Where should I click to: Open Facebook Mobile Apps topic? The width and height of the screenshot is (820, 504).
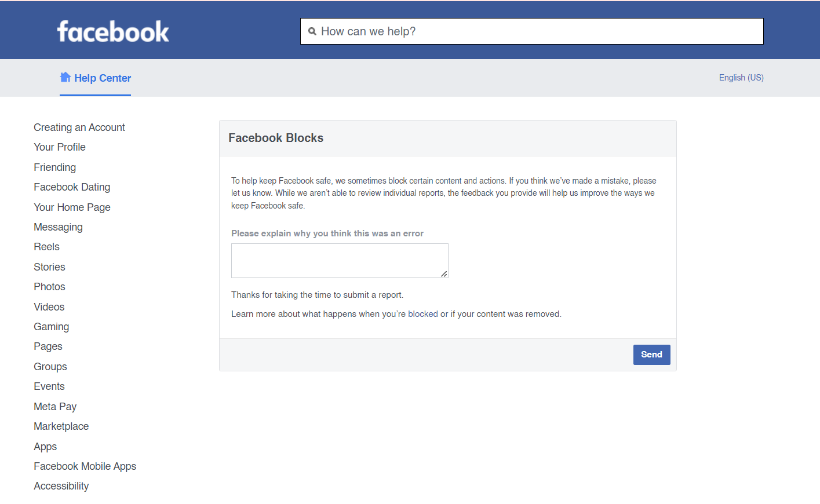coord(85,466)
